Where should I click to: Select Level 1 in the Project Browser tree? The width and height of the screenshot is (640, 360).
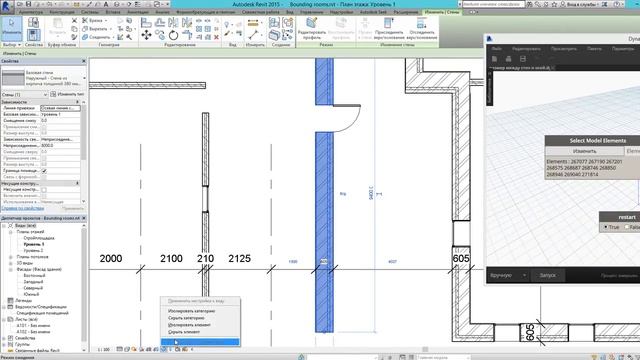coord(33,244)
